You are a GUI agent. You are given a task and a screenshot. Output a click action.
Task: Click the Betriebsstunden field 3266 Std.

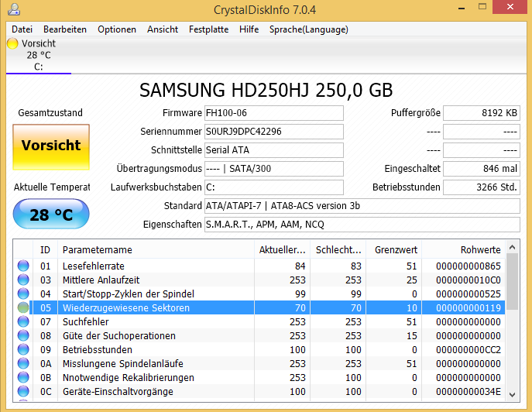click(x=482, y=187)
